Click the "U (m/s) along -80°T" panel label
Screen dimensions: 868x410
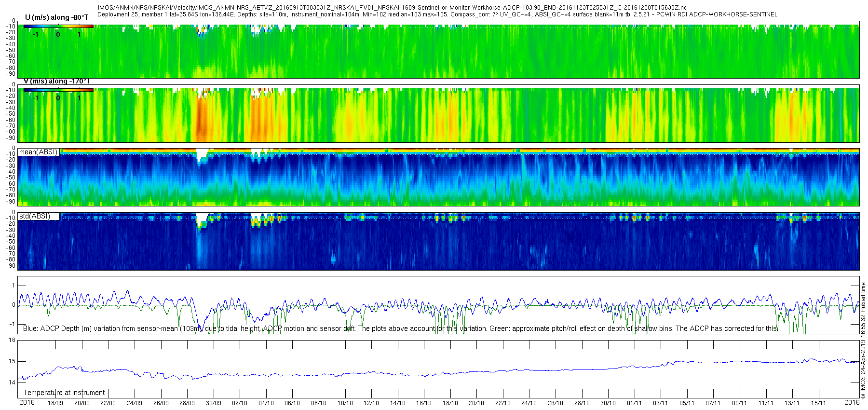[57, 18]
